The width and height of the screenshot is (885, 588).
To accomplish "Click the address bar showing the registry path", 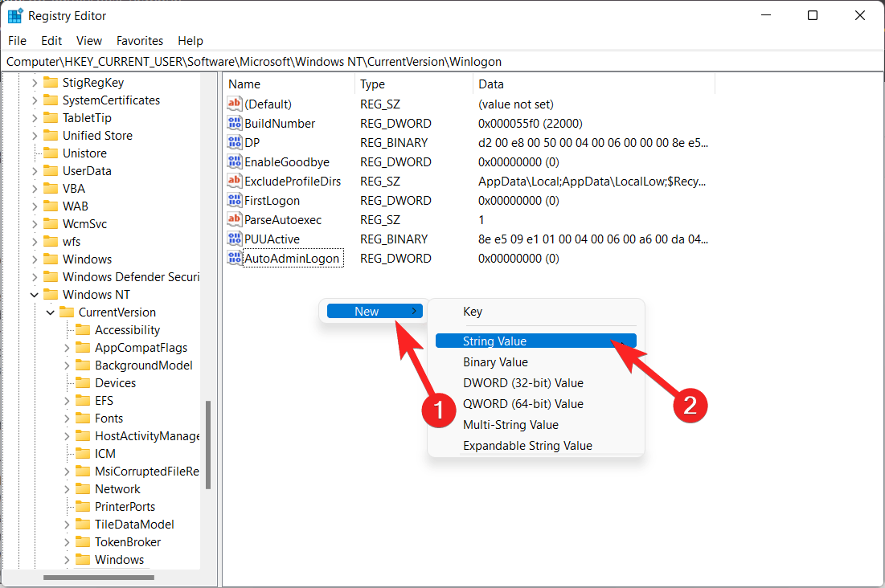I will pyautogui.click(x=322, y=61).
